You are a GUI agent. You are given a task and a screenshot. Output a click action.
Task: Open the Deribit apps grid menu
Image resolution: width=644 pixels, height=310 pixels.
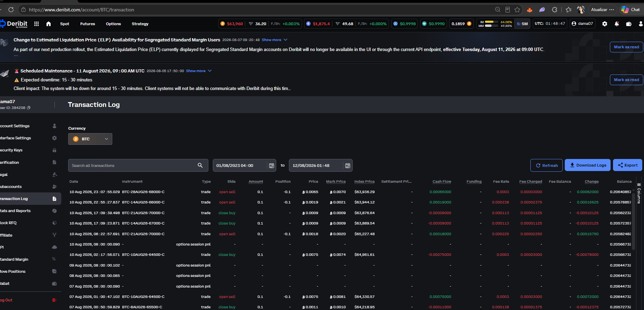(x=37, y=24)
